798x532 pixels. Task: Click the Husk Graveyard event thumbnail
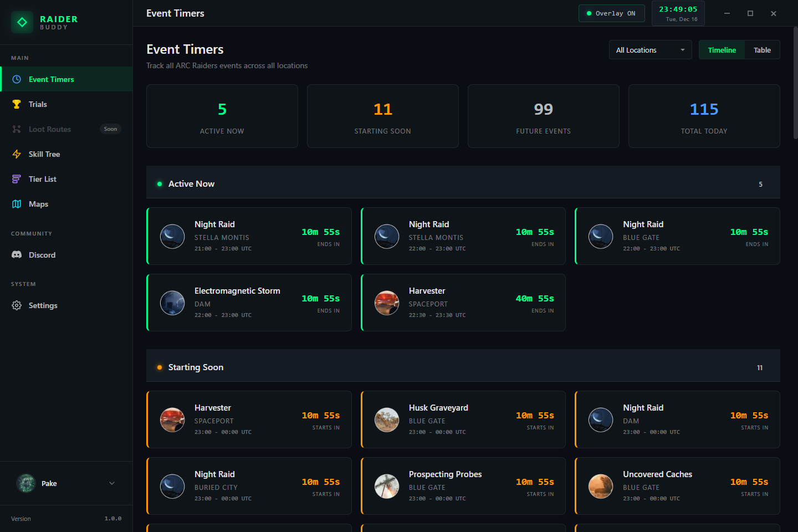click(x=387, y=420)
